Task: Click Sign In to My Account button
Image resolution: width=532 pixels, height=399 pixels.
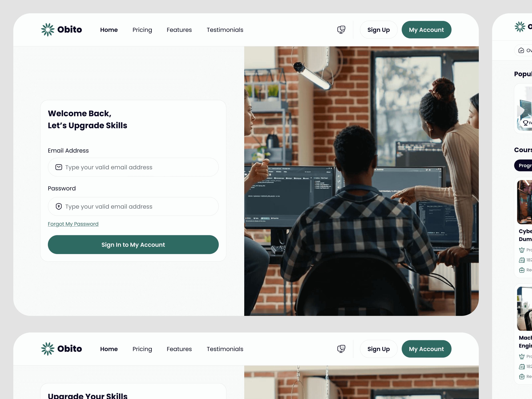Action: click(133, 245)
